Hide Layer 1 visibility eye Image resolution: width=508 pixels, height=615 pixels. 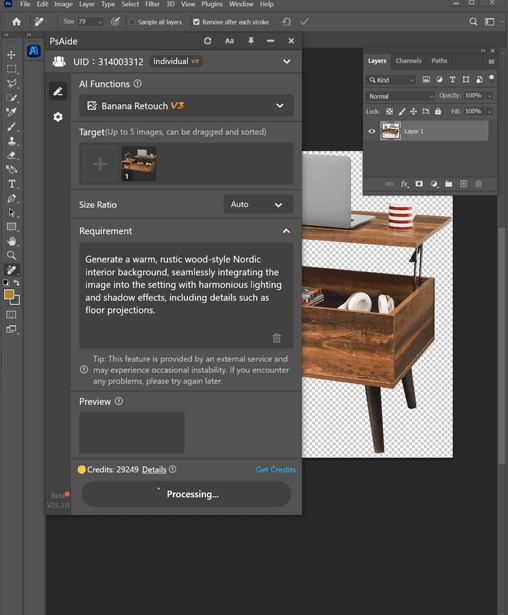[x=371, y=131]
